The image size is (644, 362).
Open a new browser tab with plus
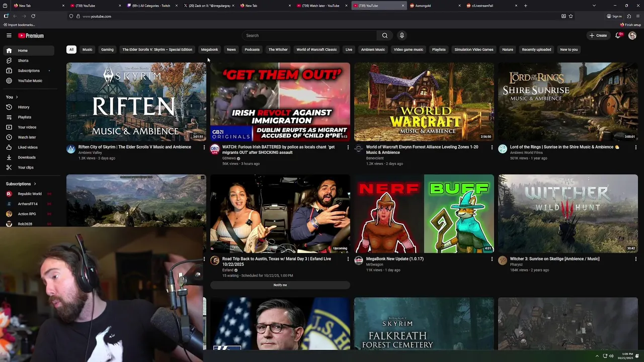point(526,6)
